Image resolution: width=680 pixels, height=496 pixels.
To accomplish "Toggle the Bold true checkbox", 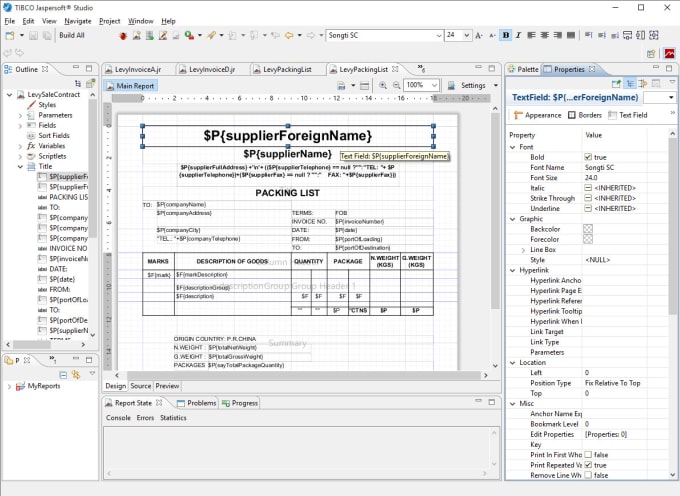I will click(588, 157).
